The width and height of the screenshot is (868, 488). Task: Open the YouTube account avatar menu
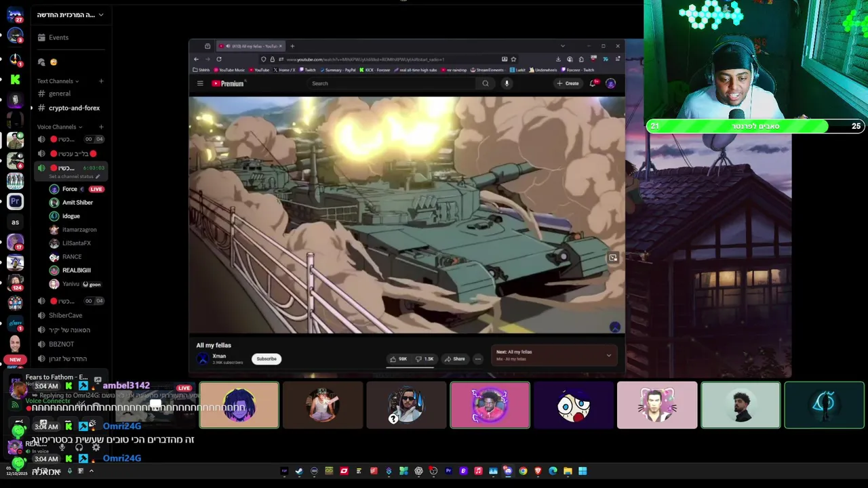610,83
